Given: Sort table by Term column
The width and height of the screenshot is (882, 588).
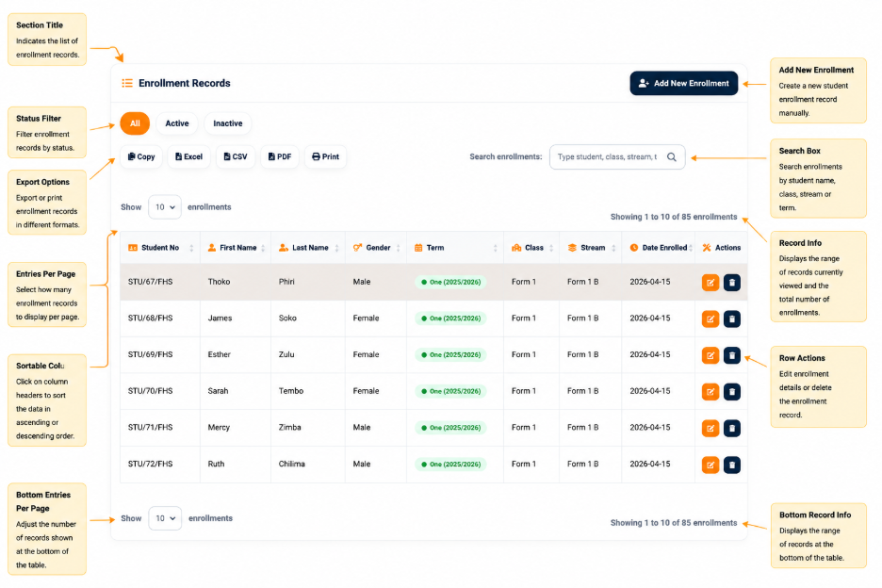Looking at the screenshot, I should pyautogui.click(x=455, y=248).
